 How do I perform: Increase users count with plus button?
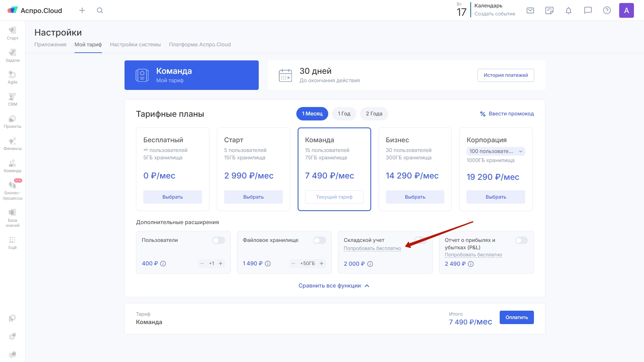tap(220, 263)
